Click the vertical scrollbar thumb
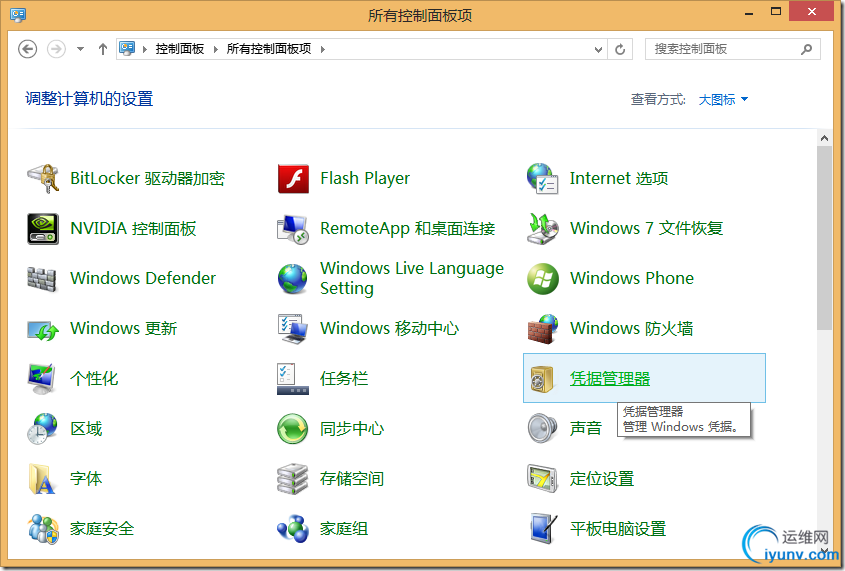Image resolution: width=845 pixels, height=571 pixels. pos(824,238)
